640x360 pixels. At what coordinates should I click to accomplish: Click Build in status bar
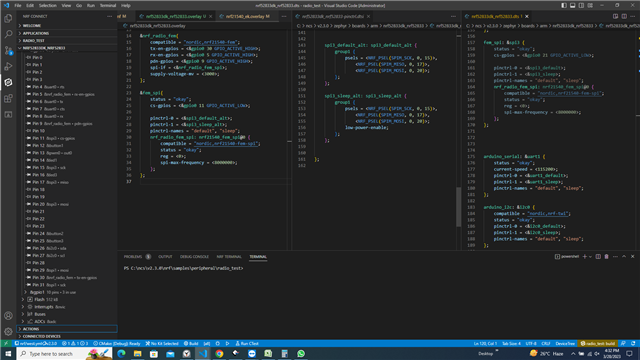[191, 344]
